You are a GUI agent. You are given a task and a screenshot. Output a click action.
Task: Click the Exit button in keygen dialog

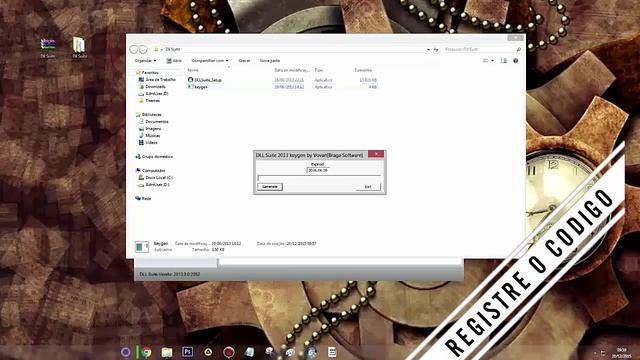(368, 187)
